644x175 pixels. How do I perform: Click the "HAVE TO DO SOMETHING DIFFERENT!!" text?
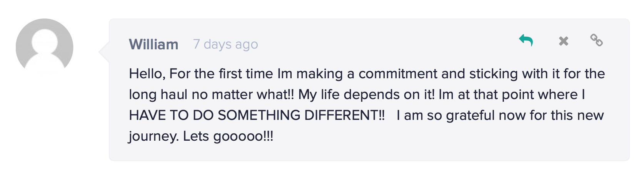257,115
